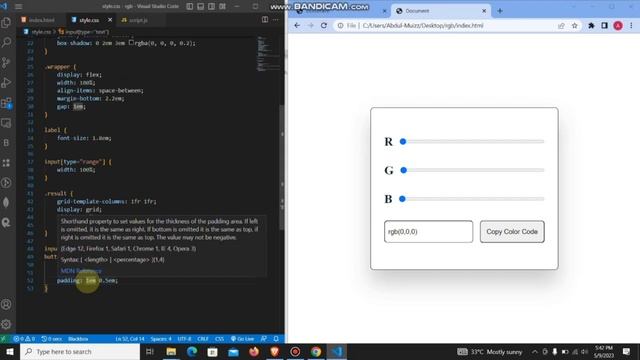This screenshot has width=640, height=360.
Task: Open the Source Control view
Action: pos(6,62)
